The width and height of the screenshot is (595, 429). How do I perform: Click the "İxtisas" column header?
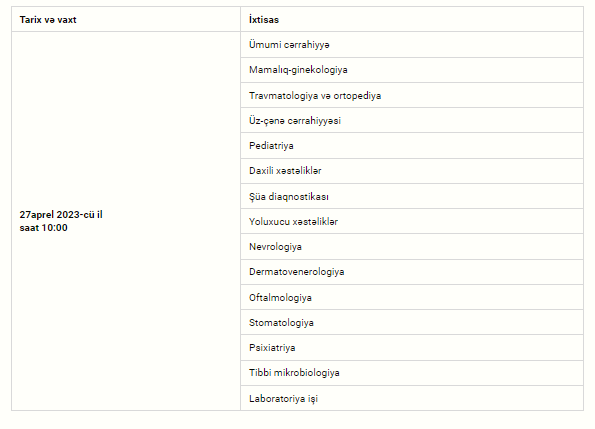click(x=412, y=19)
